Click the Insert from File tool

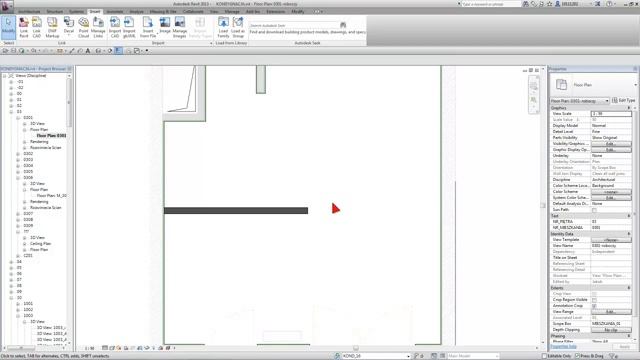148,27
